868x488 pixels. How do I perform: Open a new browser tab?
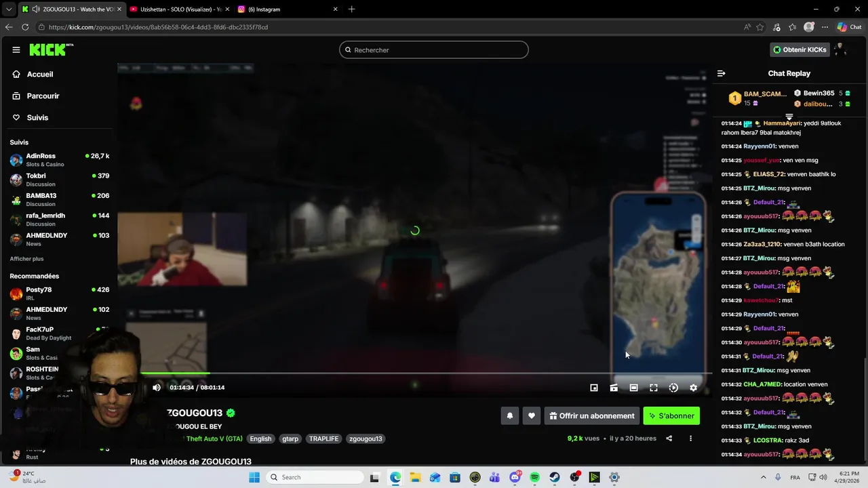(x=351, y=9)
